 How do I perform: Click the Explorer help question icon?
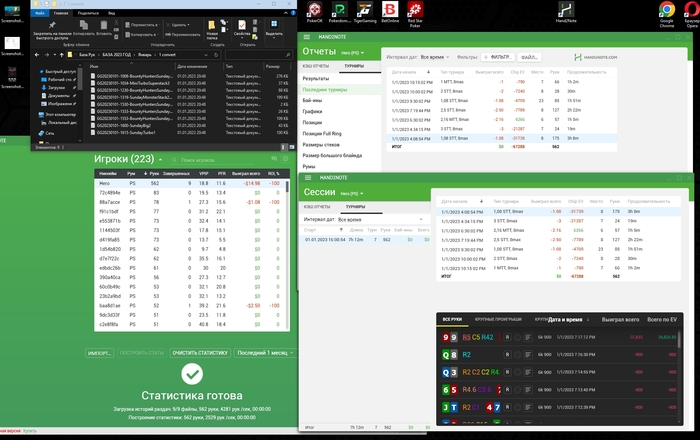[x=294, y=13]
